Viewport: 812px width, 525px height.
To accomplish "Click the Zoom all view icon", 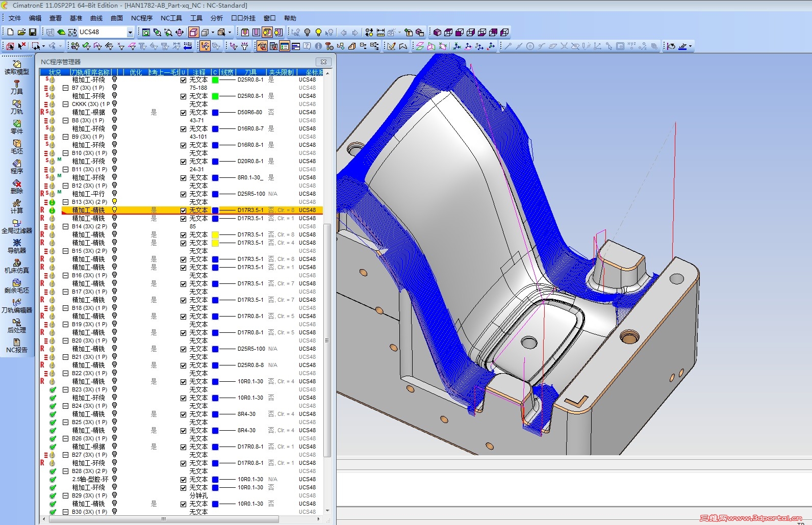I will click(x=146, y=32).
